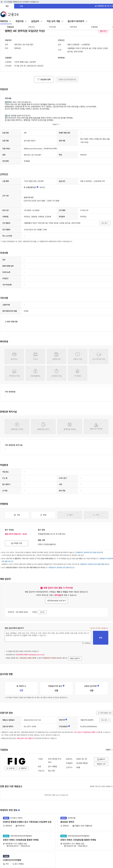The image size is (113, 868).
Task: Open 고용24 입사지원 info icon
Action: [98, 686]
